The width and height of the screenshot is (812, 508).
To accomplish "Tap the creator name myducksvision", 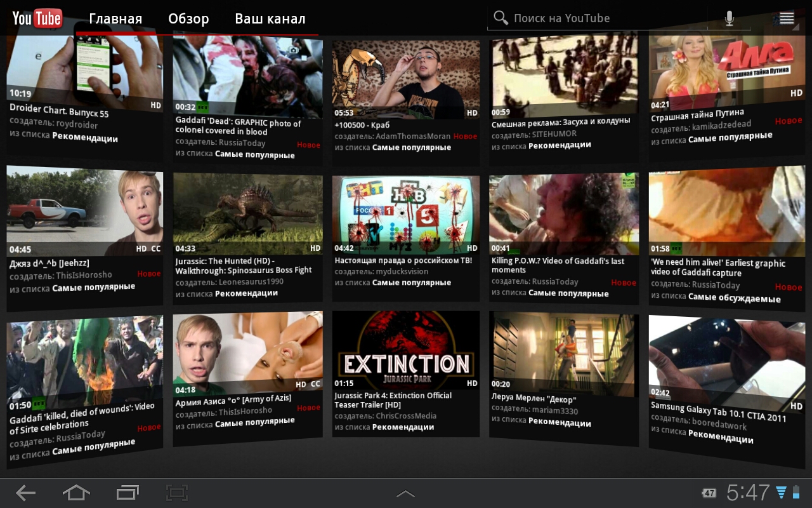I will tap(402, 271).
